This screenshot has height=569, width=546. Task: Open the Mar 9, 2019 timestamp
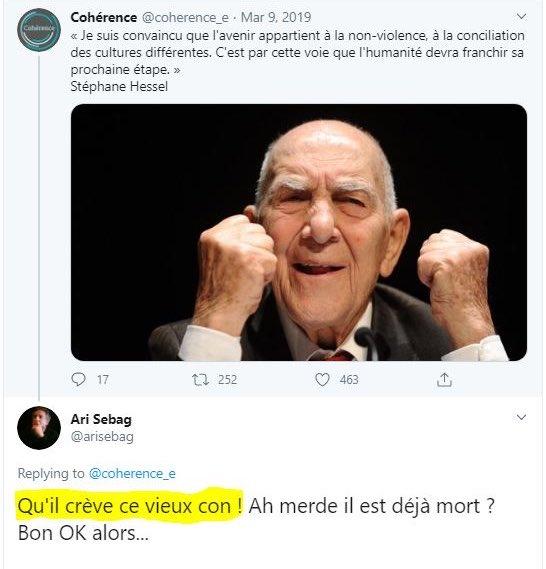tap(276, 17)
